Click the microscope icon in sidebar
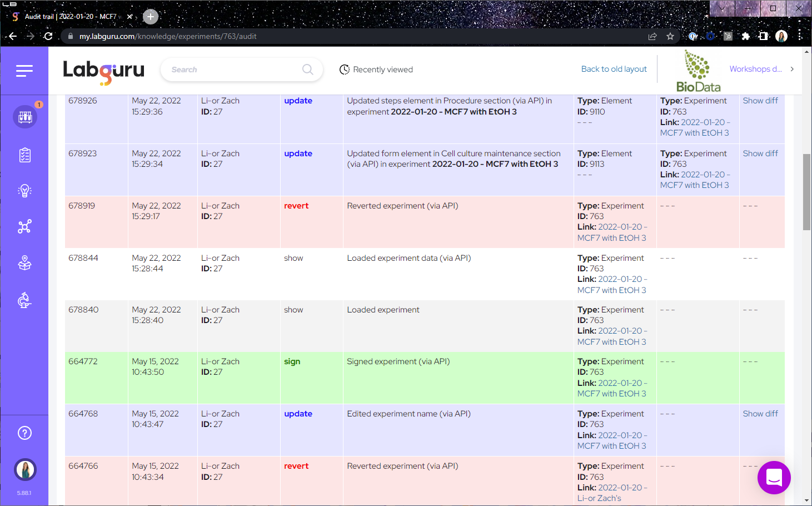 25,300
